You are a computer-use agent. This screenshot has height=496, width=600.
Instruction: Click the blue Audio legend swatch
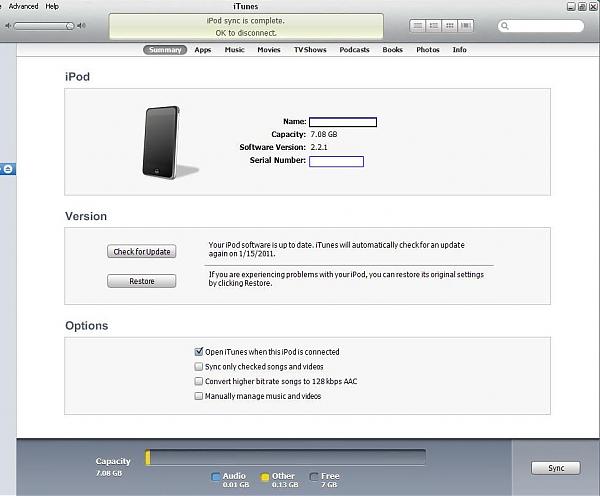tap(216, 476)
